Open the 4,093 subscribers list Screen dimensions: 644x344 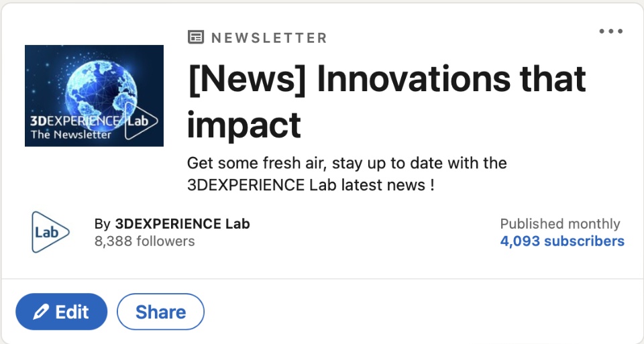point(562,241)
